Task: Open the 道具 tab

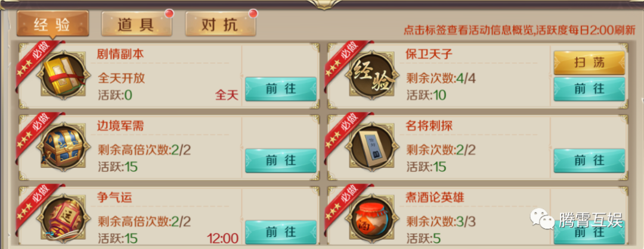Action: coord(137,24)
